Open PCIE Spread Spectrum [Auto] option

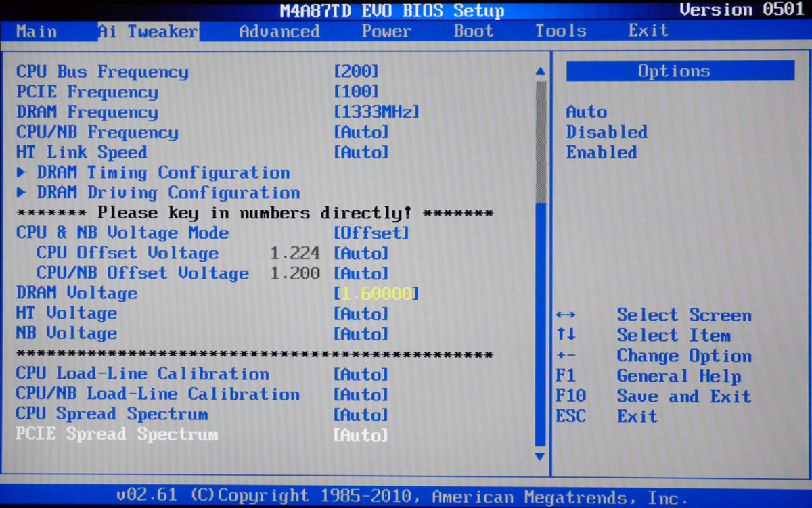pos(361,435)
